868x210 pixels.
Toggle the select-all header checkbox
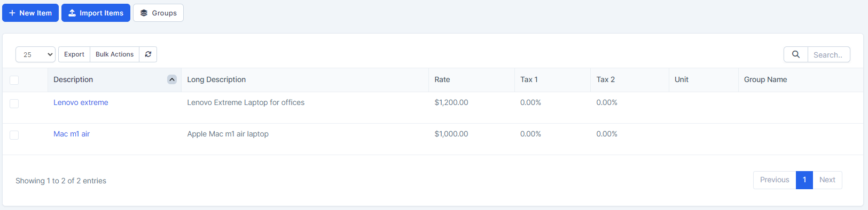click(x=14, y=80)
